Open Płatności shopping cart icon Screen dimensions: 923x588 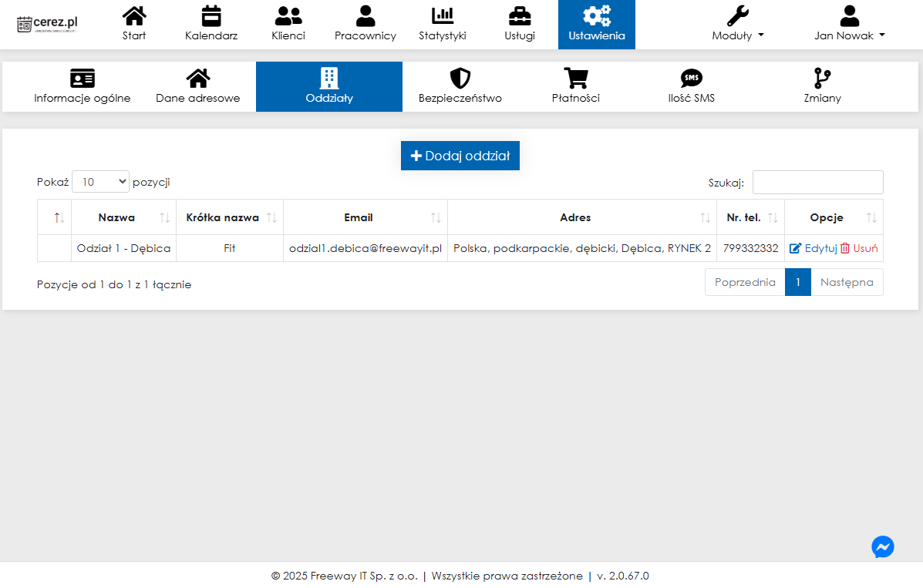click(575, 79)
